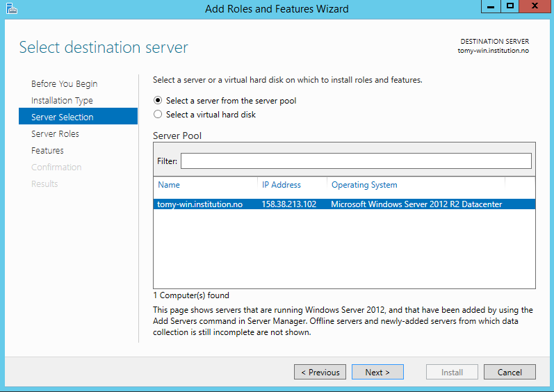Select the Server Selection step
Image resolution: width=554 pixels, height=392 pixels.
click(x=78, y=117)
